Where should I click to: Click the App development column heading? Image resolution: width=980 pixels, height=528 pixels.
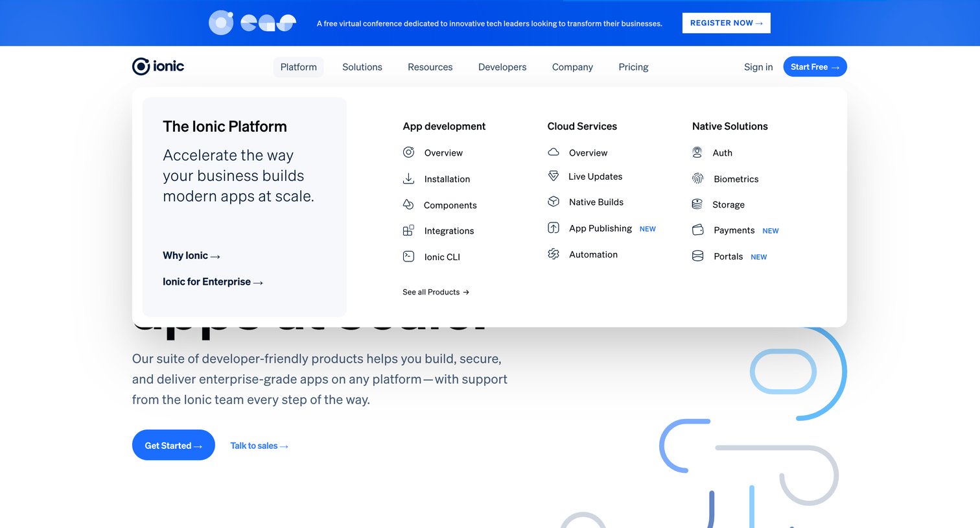(444, 126)
